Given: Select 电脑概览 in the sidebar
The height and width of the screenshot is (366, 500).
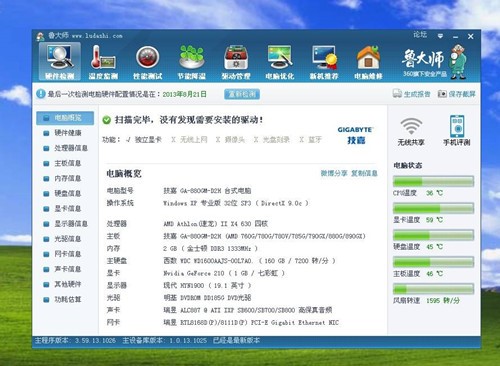Looking at the screenshot, I should (x=65, y=118).
